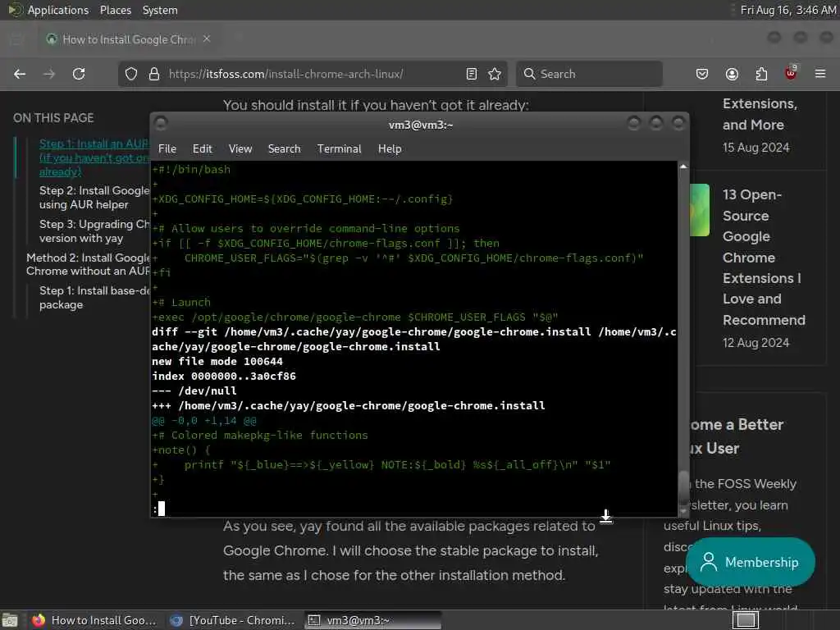The width and height of the screenshot is (840, 630).
Task: Select the How to Install Google Chrome tab
Action: click(129, 39)
